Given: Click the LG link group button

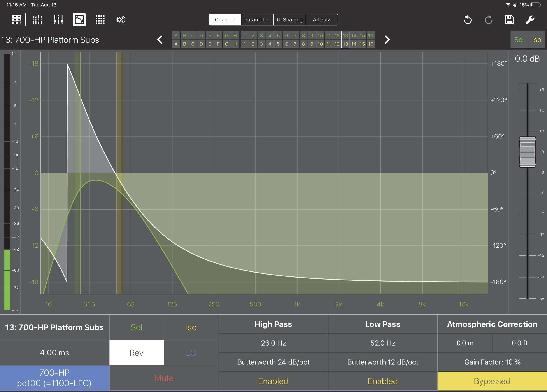Looking at the screenshot, I should click(191, 353).
